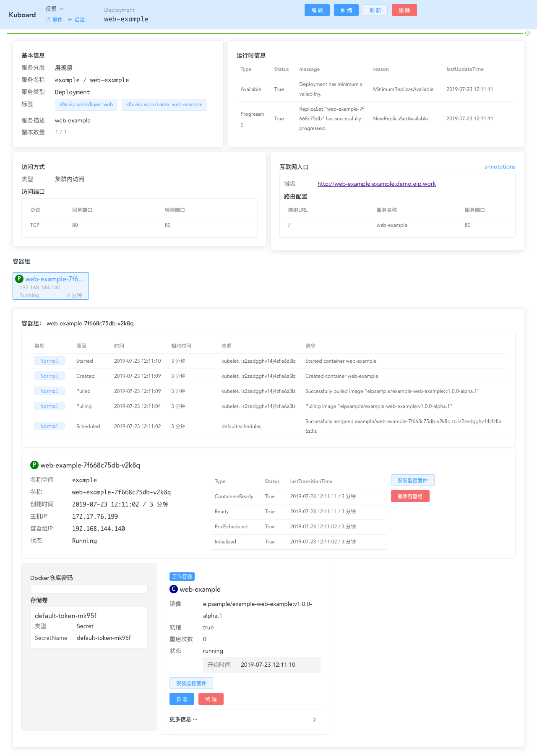Click the green P icon beside pod title
537x756 pixels.
(x=34, y=465)
